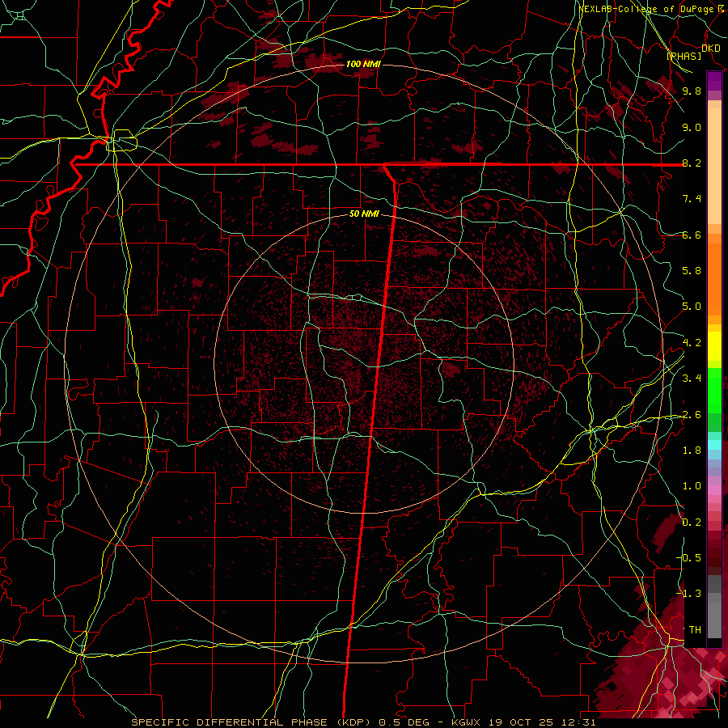
Task: Select the 8.2 value on the color scale
Action: pyautogui.click(x=692, y=163)
